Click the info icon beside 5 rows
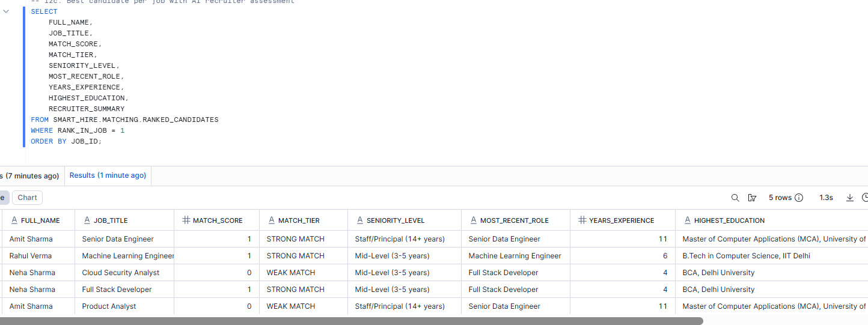The image size is (868, 325). (x=799, y=198)
